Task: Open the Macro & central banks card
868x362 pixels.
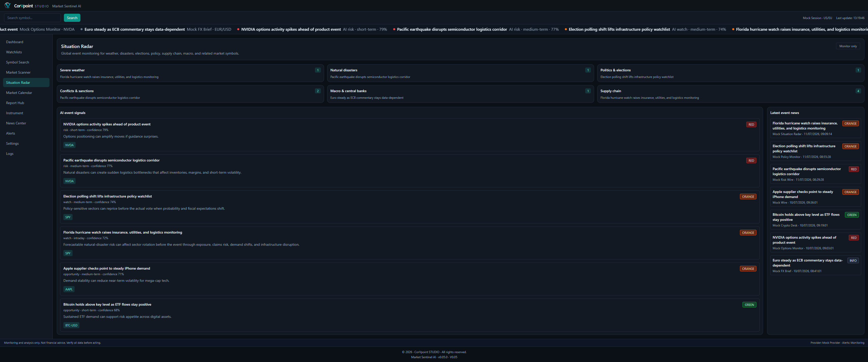Action: 460,94
